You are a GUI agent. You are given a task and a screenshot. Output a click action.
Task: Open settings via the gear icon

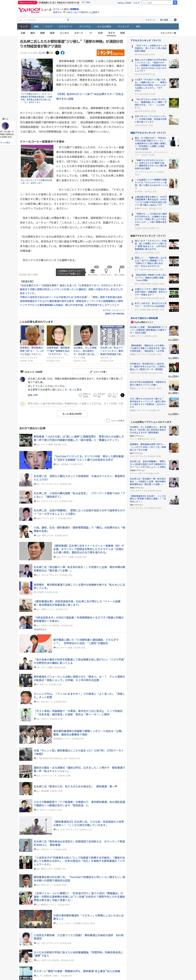(x=175, y=20)
